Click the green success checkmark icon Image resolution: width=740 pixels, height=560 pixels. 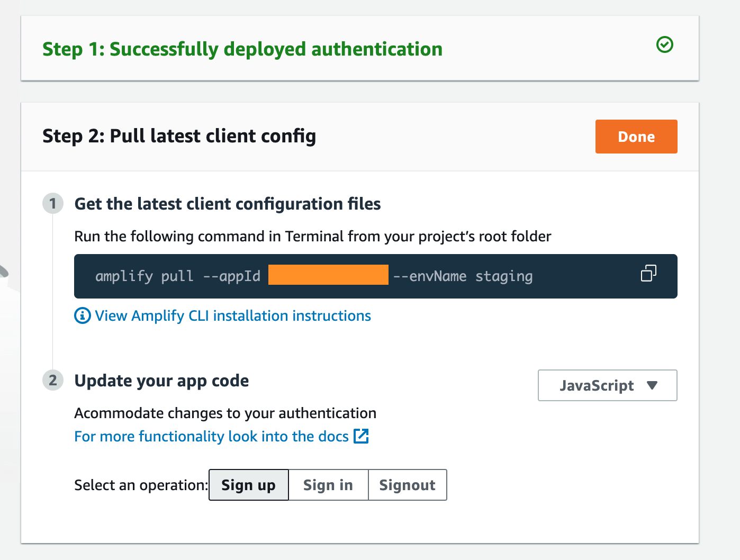(664, 44)
